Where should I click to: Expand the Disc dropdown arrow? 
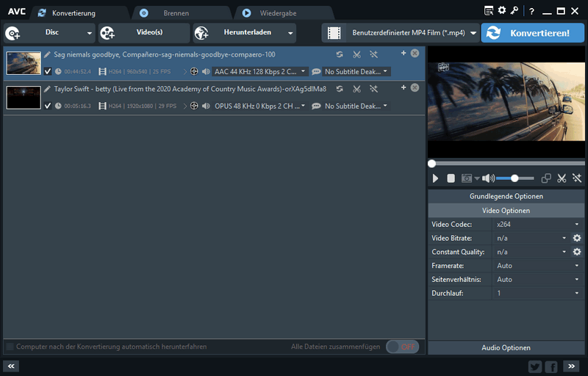tap(89, 33)
